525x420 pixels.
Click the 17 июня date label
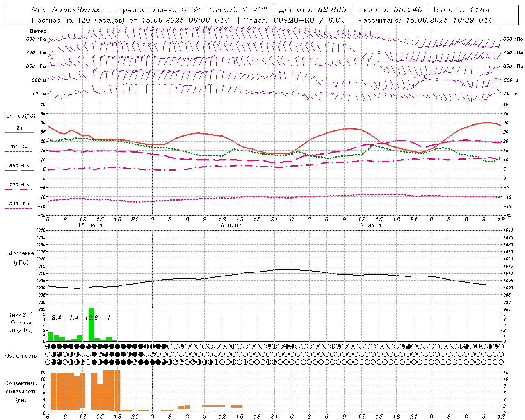click(369, 226)
